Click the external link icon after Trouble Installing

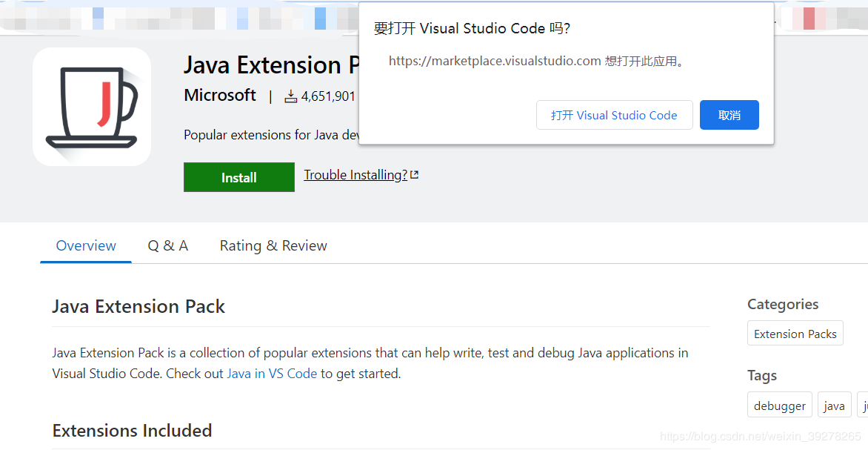[x=415, y=175]
